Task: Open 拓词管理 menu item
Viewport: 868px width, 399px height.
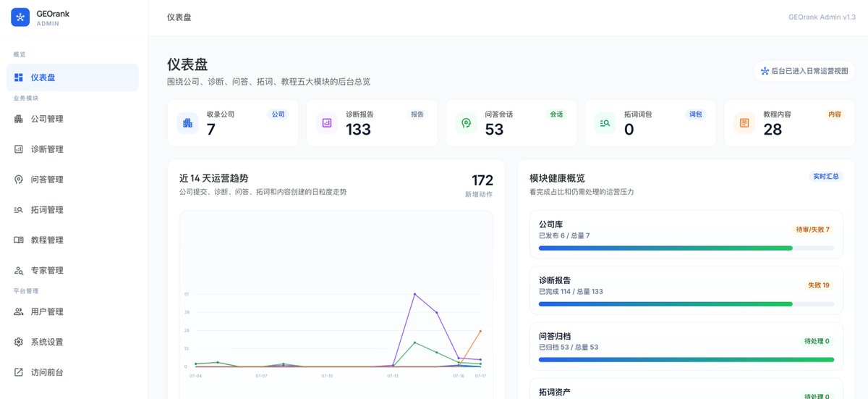Action: coord(72,210)
